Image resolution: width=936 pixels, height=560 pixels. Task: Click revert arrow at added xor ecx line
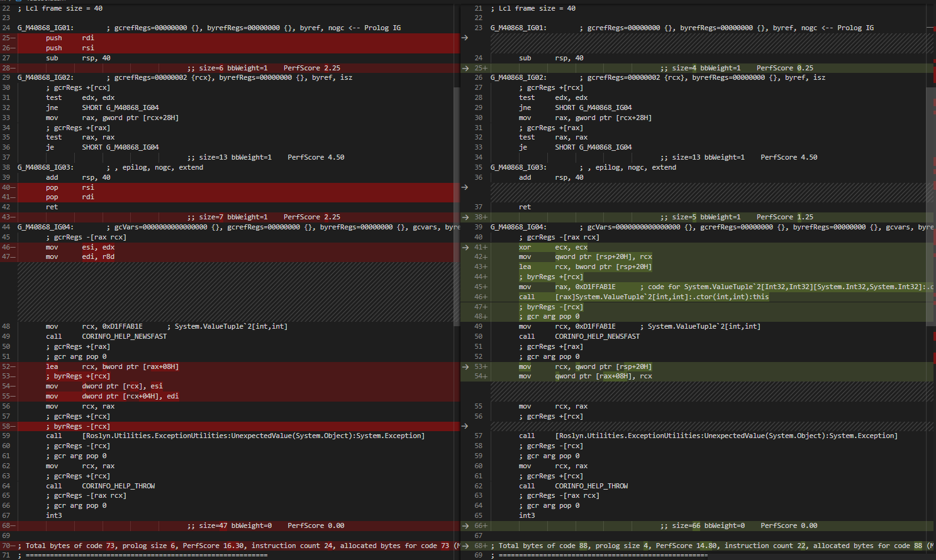click(x=465, y=247)
